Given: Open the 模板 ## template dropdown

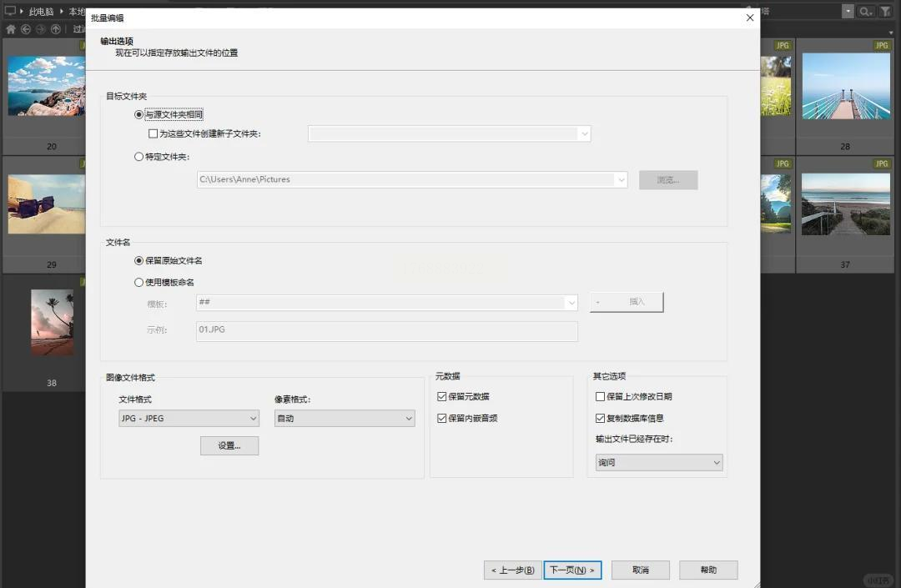Looking at the screenshot, I should click(571, 303).
